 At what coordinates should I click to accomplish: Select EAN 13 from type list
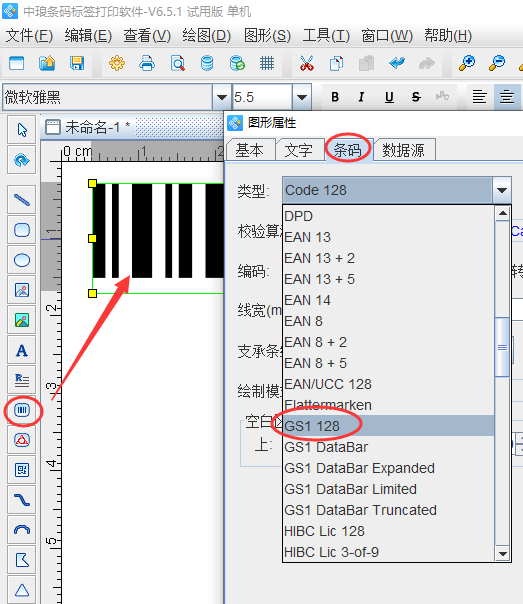coord(389,237)
